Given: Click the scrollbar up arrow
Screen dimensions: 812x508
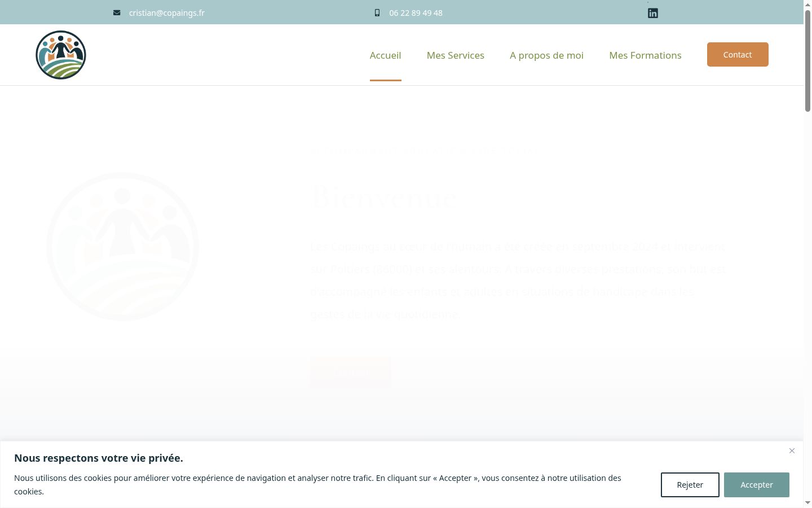Looking at the screenshot, I should [x=807, y=4].
